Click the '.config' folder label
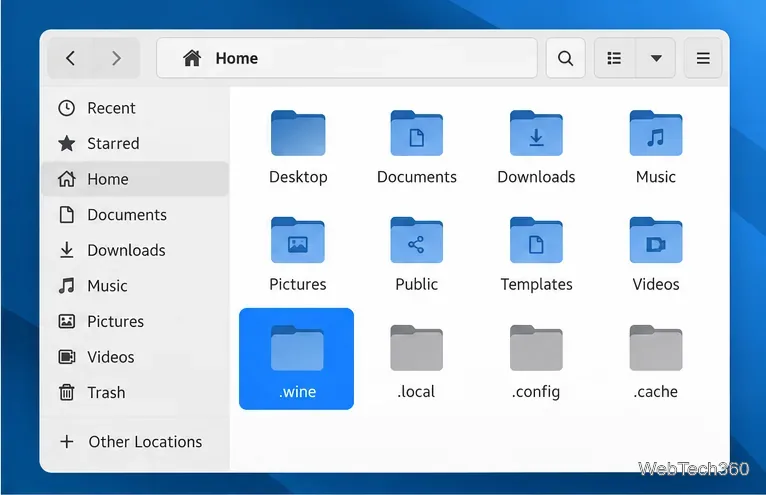This screenshot has width=766, height=495. 536,392
